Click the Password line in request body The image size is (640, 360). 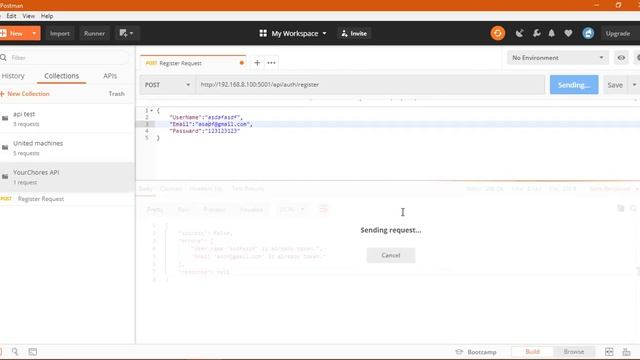(204, 131)
